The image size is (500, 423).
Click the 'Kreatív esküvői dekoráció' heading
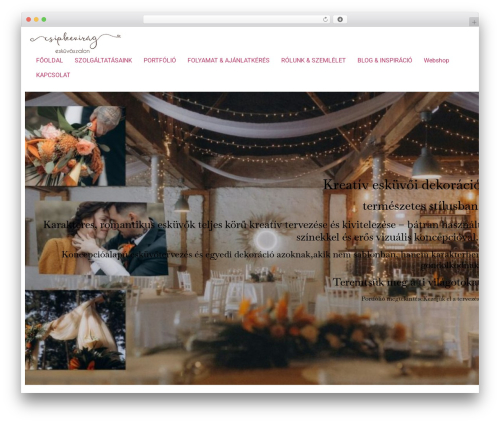[x=401, y=185]
